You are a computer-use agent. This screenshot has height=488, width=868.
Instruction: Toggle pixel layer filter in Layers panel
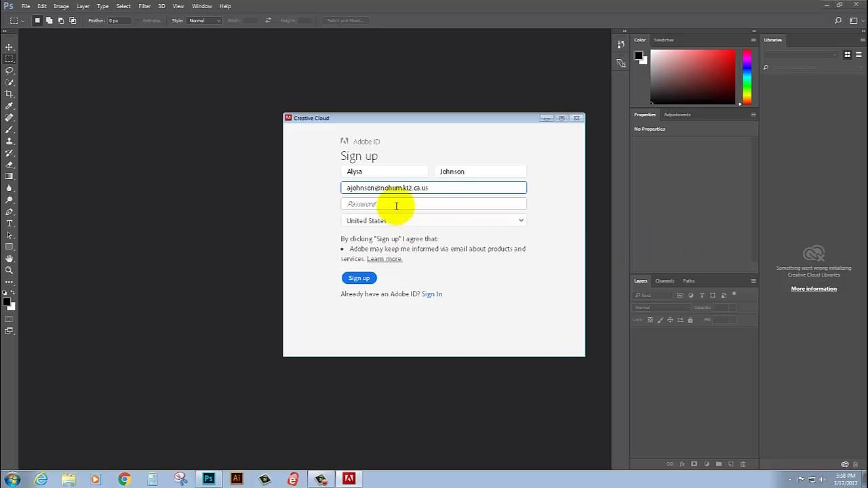[x=681, y=296]
